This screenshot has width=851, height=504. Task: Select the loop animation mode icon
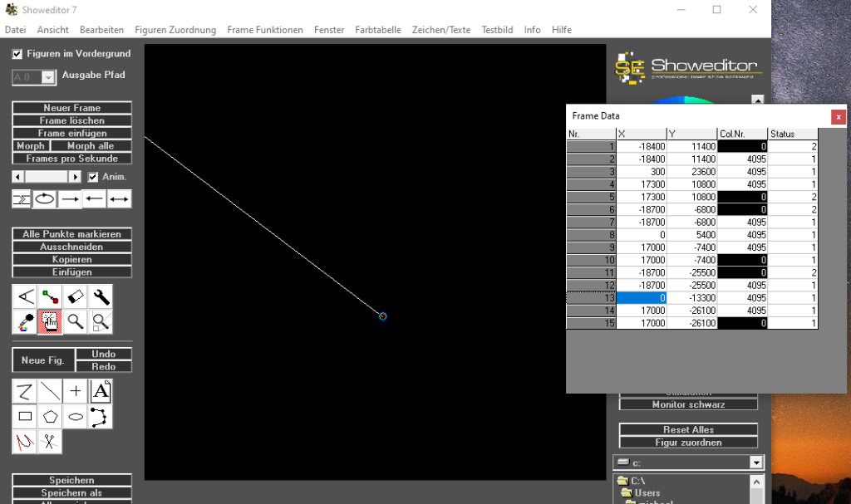click(45, 199)
